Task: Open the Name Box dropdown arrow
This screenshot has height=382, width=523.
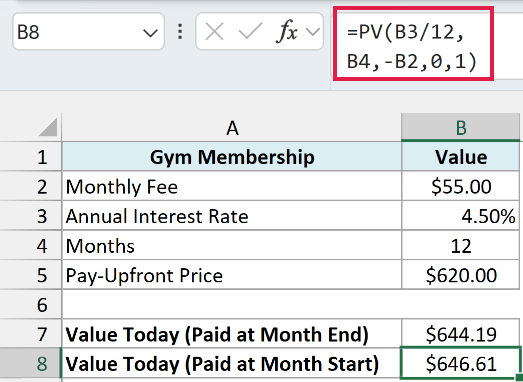Action: pos(150,33)
